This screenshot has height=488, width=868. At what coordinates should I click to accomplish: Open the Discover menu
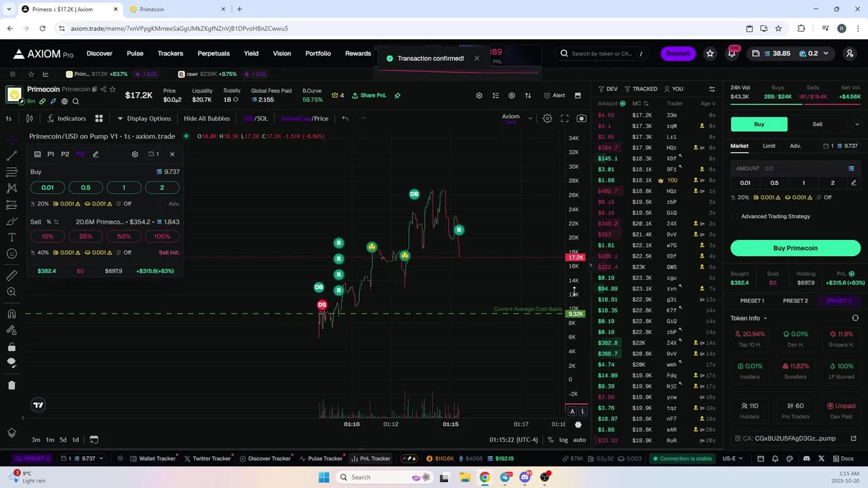pos(99,54)
